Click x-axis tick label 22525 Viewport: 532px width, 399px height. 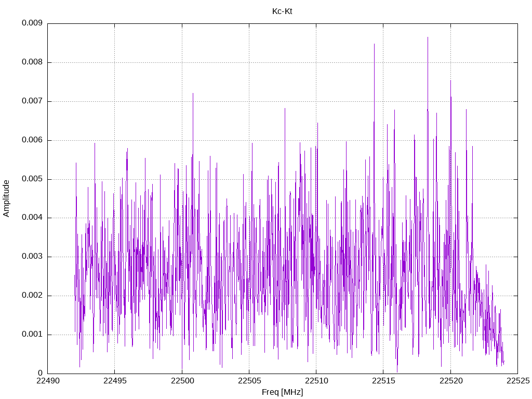(x=518, y=381)
